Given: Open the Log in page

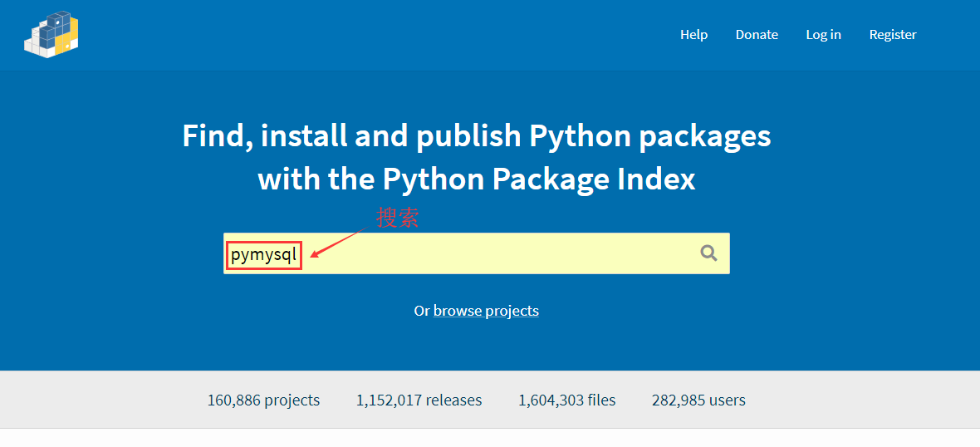Looking at the screenshot, I should [x=823, y=35].
